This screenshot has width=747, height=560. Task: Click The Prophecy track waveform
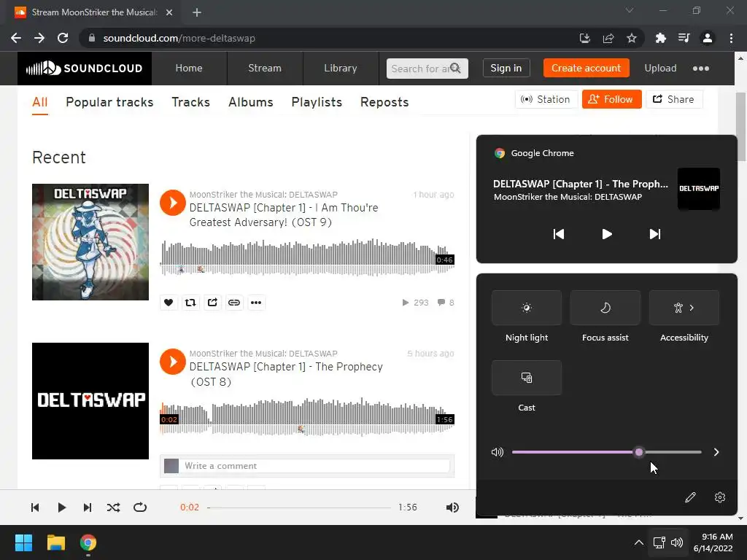point(307,416)
